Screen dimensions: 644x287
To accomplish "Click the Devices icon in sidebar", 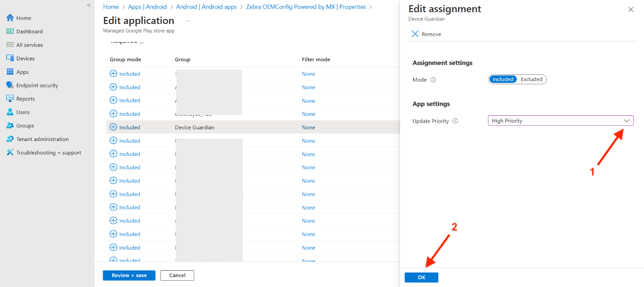I will tap(10, 59).
